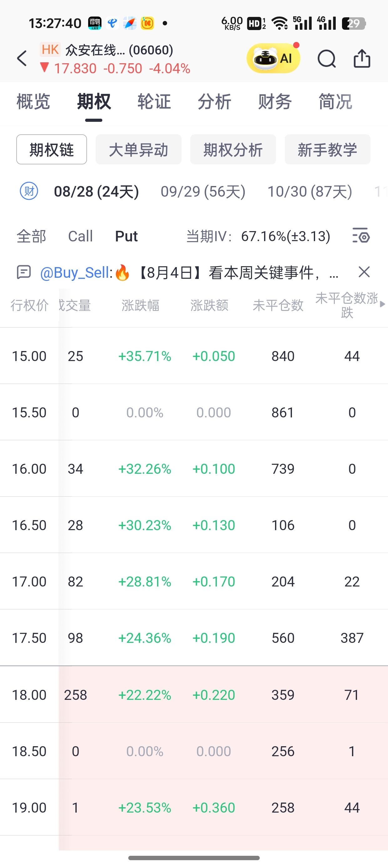Select the 全部 option type filter
The width and height of the screenshot is (388, 868).
[31, 236]
